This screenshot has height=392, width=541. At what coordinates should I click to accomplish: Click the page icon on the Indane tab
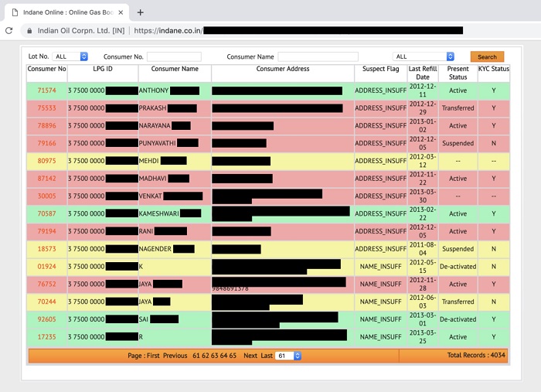coord(15,12)
